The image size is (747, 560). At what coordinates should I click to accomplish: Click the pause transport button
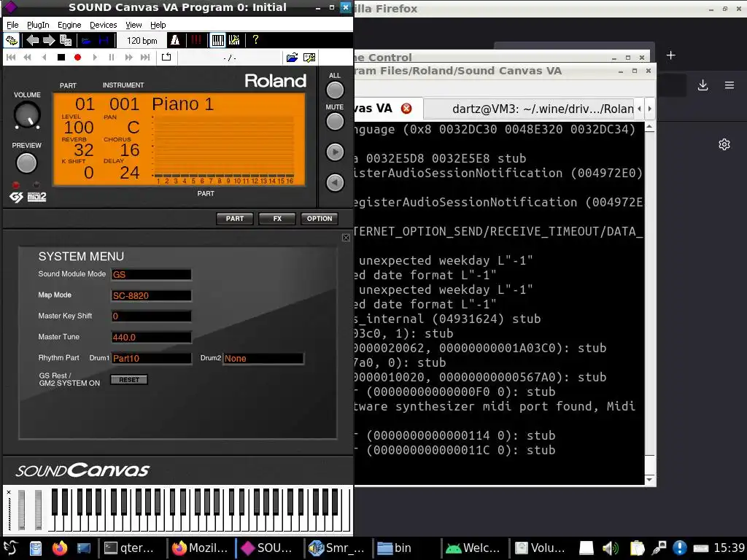112,58
